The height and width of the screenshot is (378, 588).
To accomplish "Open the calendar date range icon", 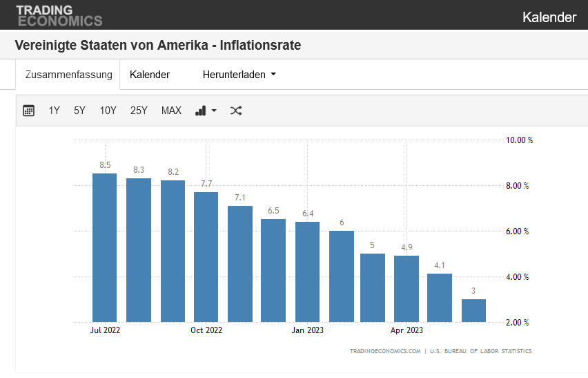I will pyautogui.click(x=28, y=111).
